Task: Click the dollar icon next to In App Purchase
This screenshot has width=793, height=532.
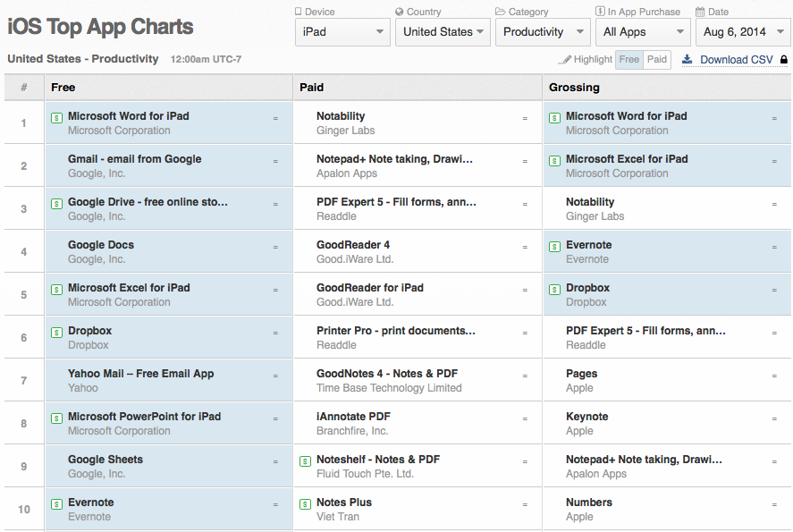Action: (x=600, y=11)
